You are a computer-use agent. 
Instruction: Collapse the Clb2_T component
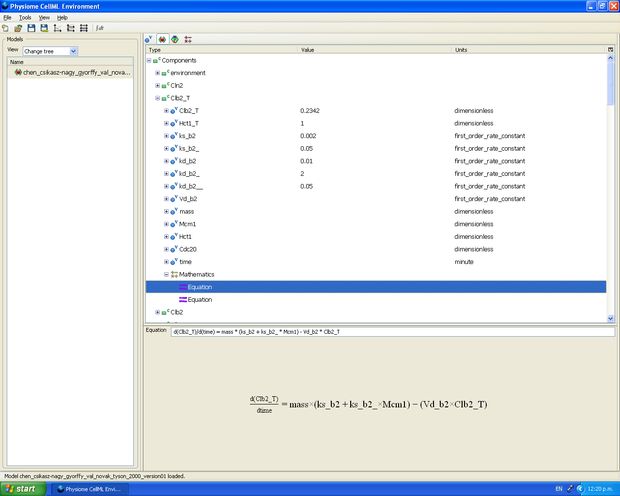pyautogui.click(x=157, y=98)
